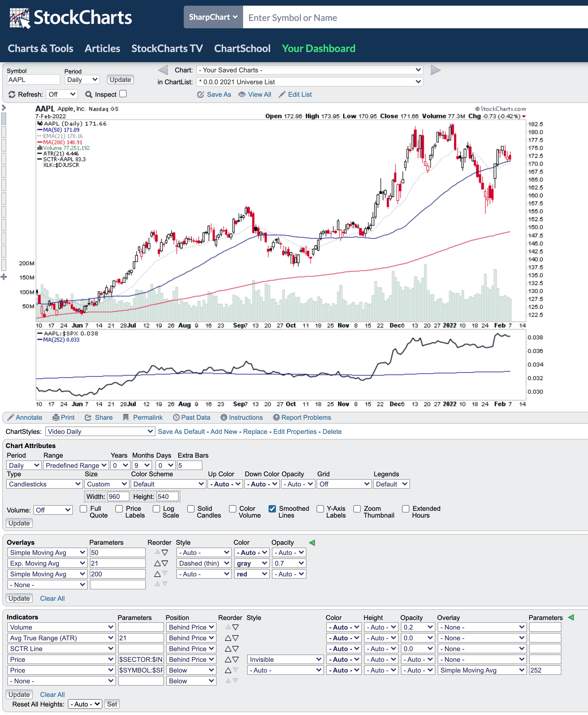The height and width of the screenshot is (715, 588).
Task: Click the Permalink bookmark icon
Action: 126,417
